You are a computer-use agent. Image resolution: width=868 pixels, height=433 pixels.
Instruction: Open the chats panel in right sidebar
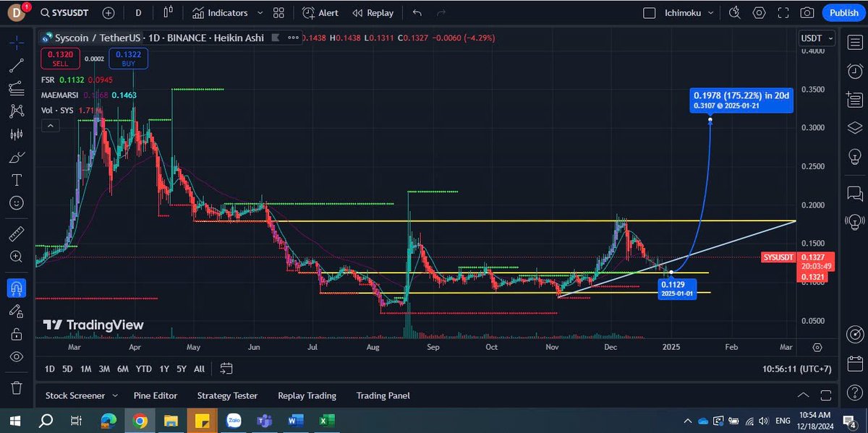(854, 194)
